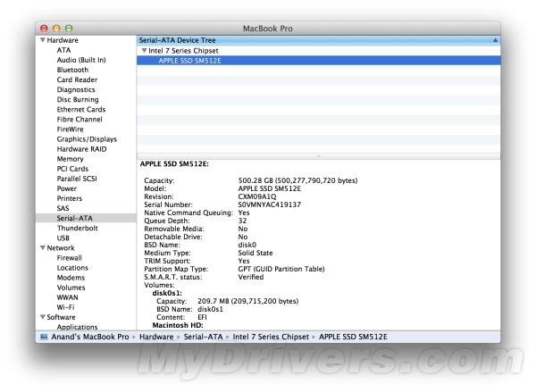Click Intel 7 Series Chipset in path bar
The height and width of the screenshot is (392, 536).
point(270,336)
